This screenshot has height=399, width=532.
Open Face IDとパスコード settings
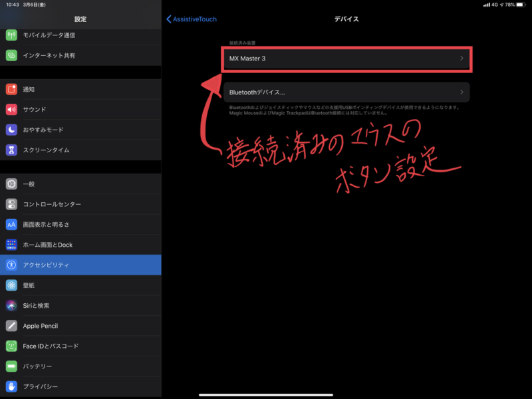[80, 346]
